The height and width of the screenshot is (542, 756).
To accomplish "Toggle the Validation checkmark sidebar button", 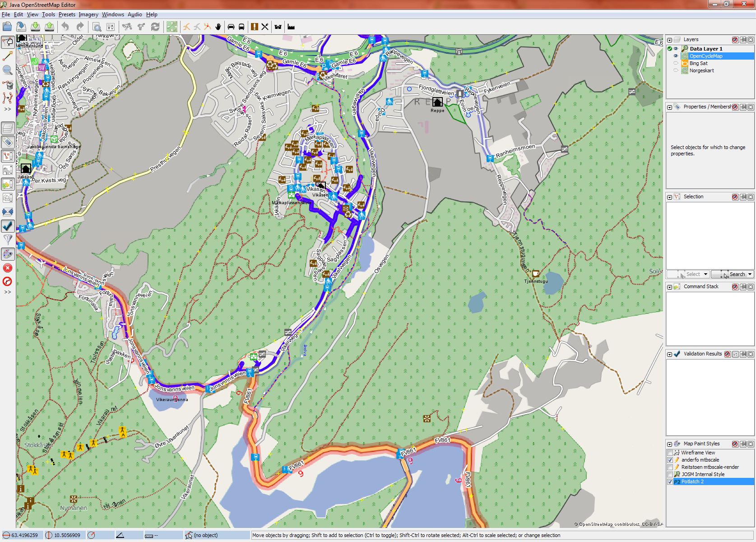I will (8, 226).
